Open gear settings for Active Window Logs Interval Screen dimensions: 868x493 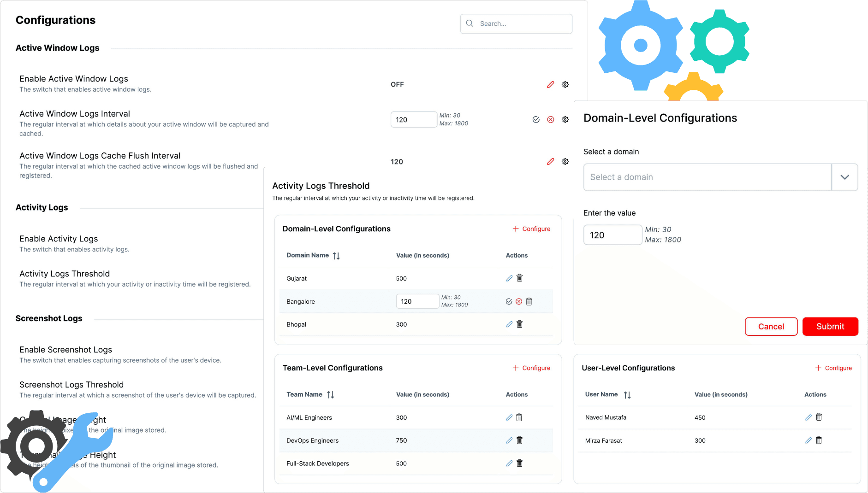565,120
